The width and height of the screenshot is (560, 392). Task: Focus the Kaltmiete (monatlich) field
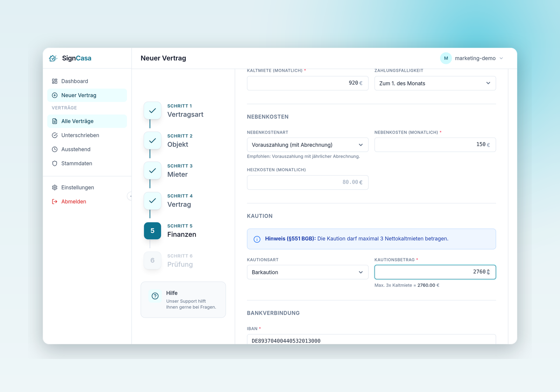coord(308,83)
